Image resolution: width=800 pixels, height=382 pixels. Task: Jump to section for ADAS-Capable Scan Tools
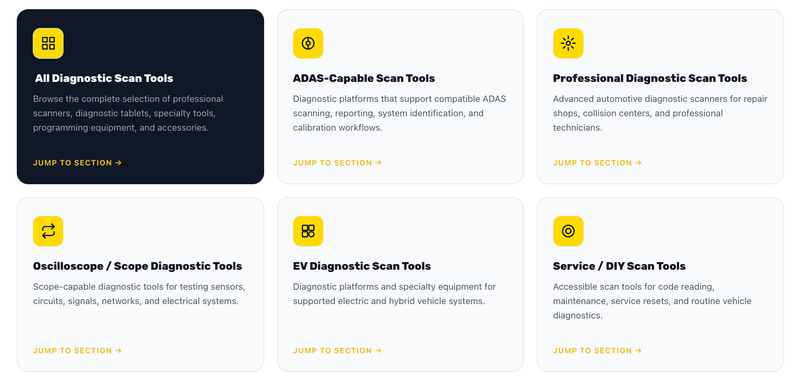coord(337,163)
